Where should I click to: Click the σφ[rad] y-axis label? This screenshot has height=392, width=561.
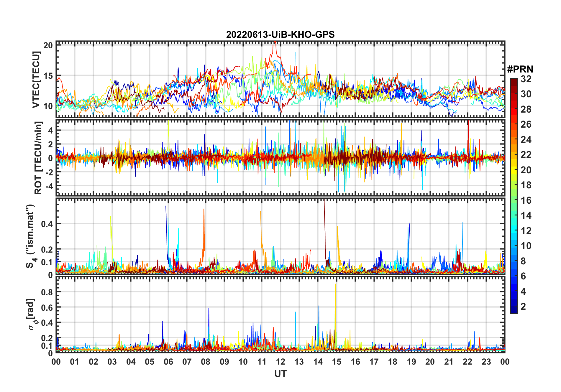pos(32,314)
